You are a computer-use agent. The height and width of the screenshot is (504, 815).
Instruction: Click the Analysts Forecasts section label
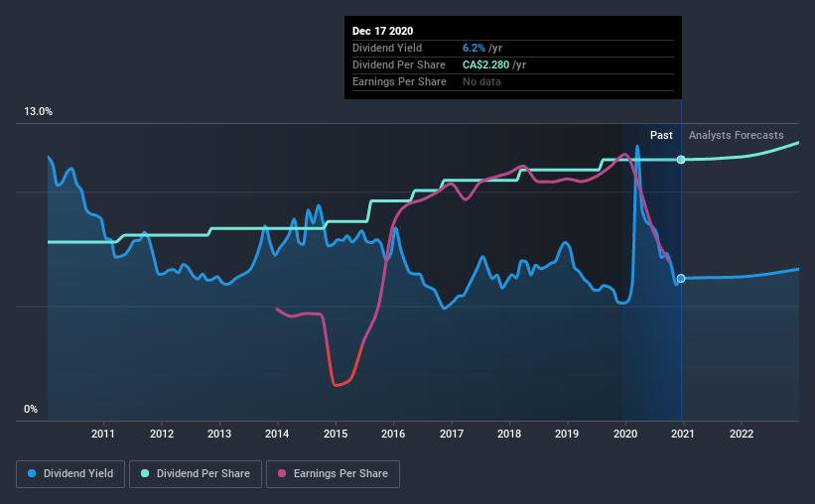[736, 135]
